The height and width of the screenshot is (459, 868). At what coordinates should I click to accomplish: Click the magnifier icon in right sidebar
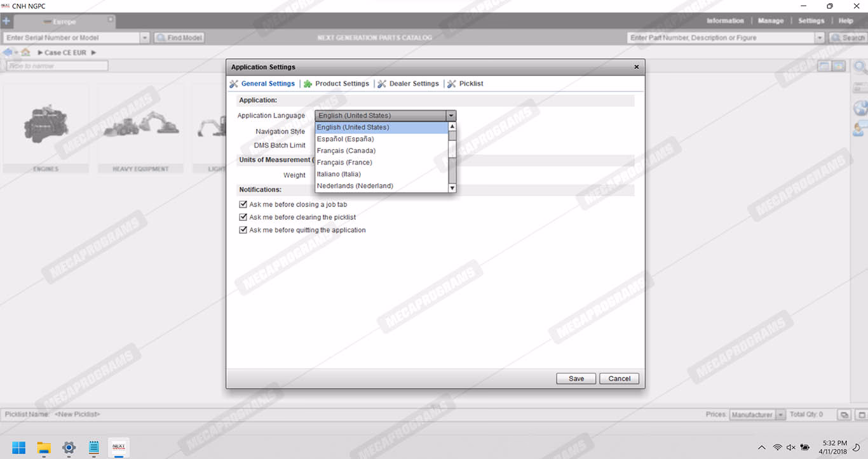[x=860, y=67]
